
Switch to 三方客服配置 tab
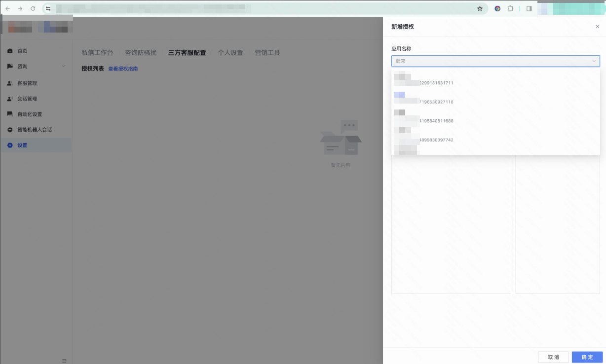[x=187, y=53]
